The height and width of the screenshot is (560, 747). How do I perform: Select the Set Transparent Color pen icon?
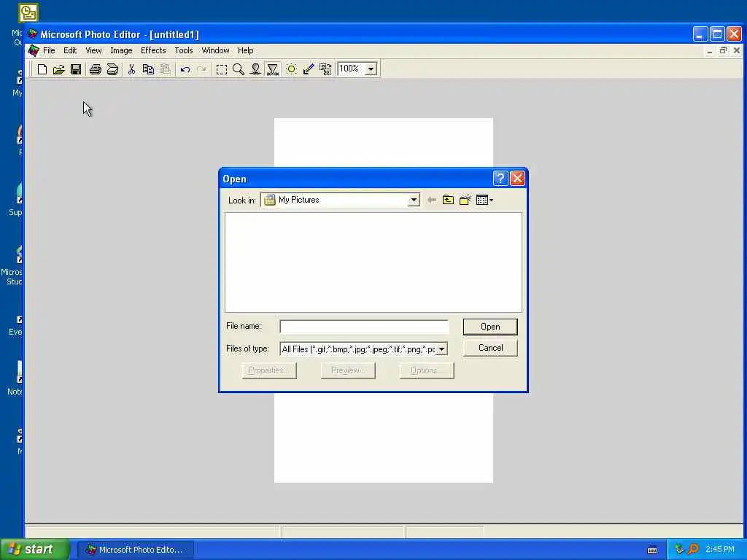click(309, 69)
